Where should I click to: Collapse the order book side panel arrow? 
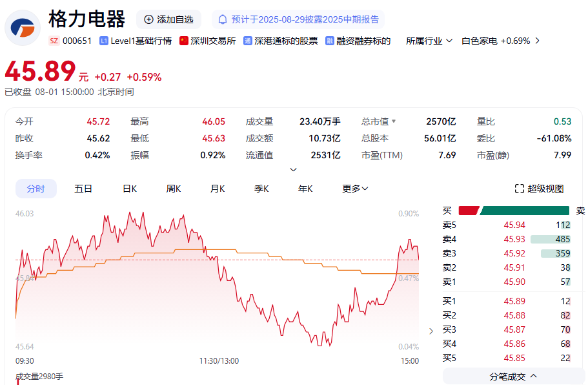[431, 331]
